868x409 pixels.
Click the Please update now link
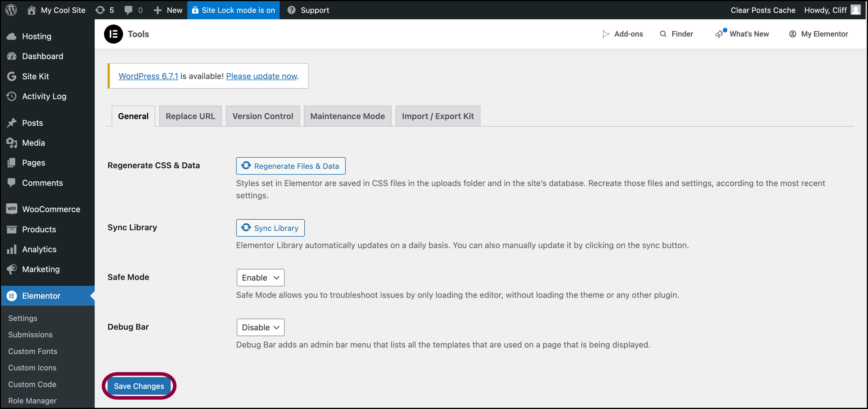point(262,76)
